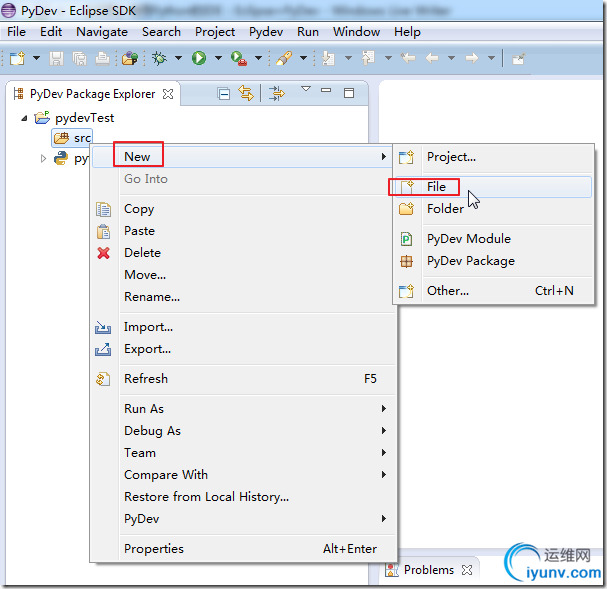Select PyDev Module in the New submenu
The width and height of the screenshot is (607, 589).
tap(494, 239)
